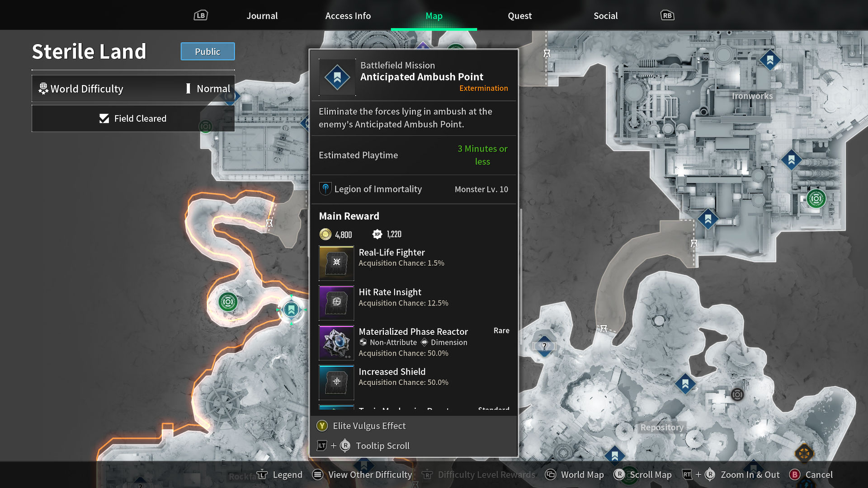Click the Real-Life Fighter reward icon
This screenshot has height=488, width=868.
point(335,262)
